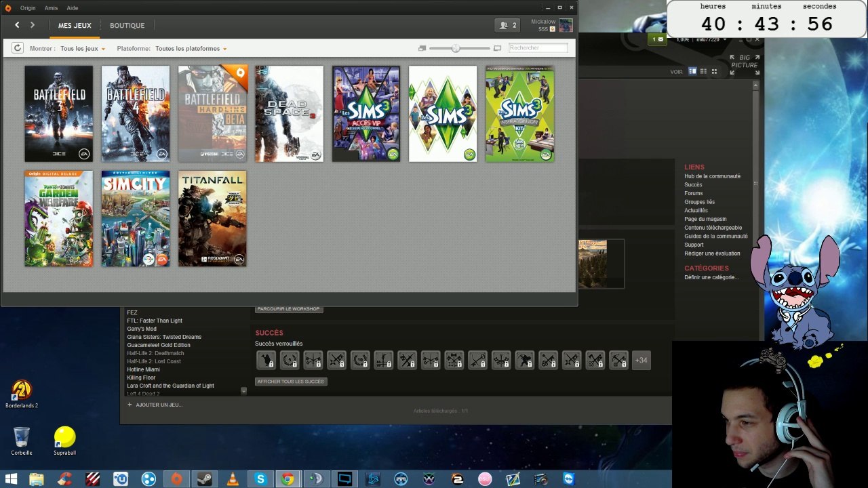Open the Plateforme 'Toutes les plateformes' filter
This screenshot has width=868, height=488.
(191, 49)
